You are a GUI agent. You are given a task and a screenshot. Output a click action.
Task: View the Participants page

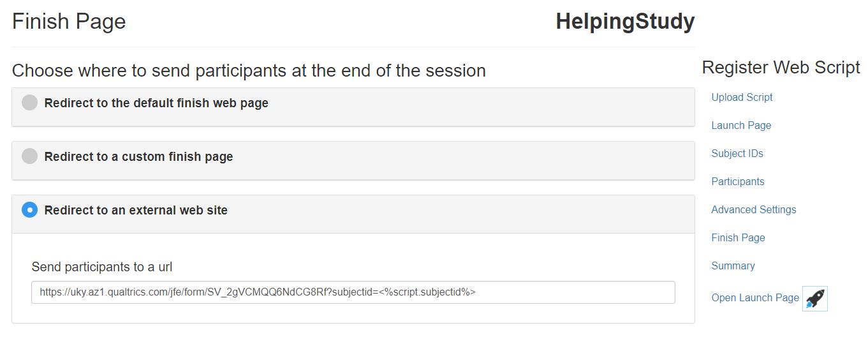tap(738, 181)
